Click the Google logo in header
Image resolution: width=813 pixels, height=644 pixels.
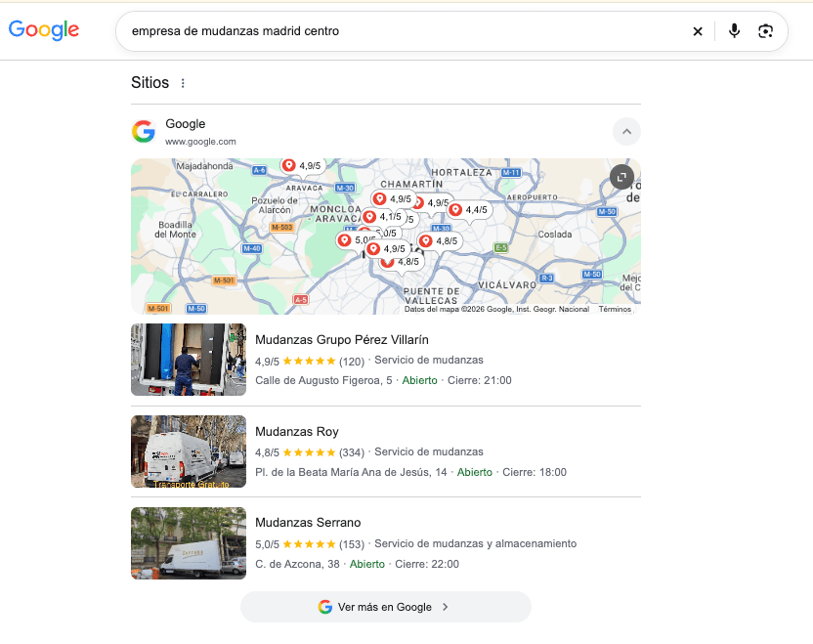coord(44,30)
